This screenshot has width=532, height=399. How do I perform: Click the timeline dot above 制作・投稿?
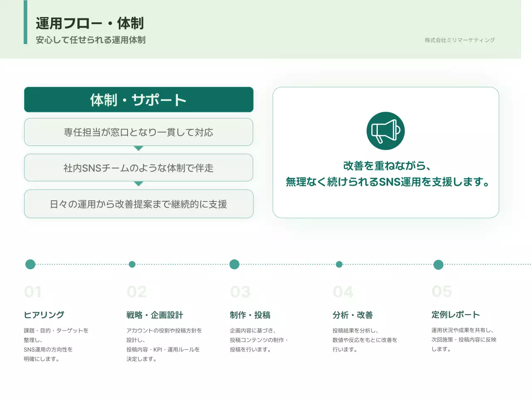[234, 264]
